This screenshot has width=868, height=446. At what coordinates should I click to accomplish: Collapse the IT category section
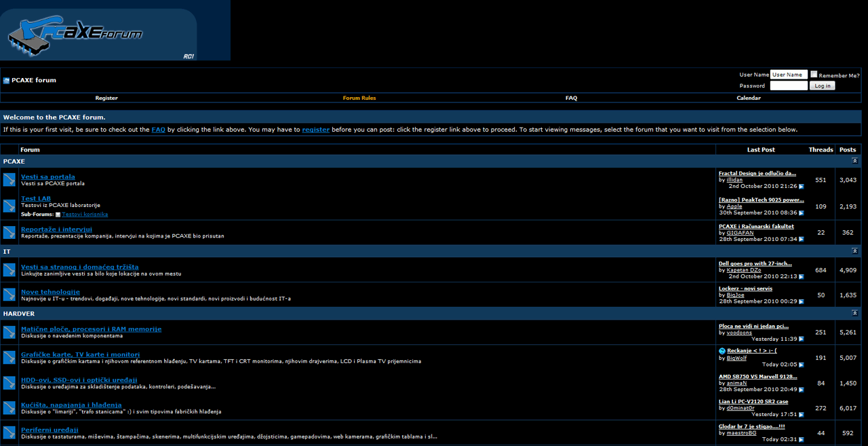[x=854, y=251]
